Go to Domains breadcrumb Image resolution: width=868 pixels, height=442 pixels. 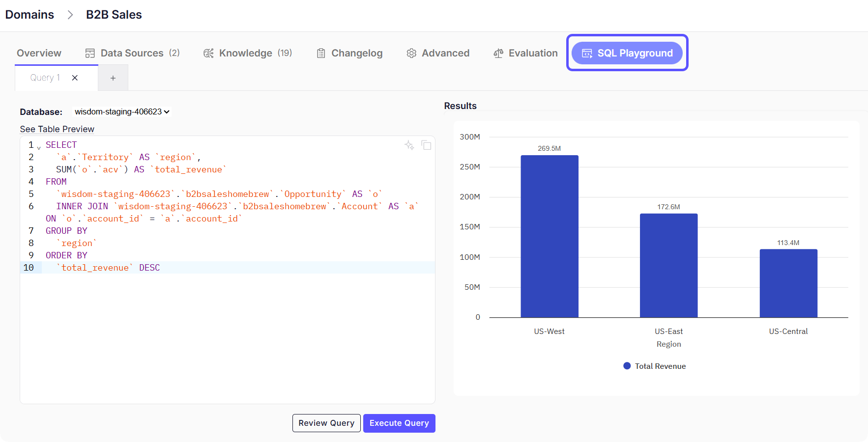(29, 15)
